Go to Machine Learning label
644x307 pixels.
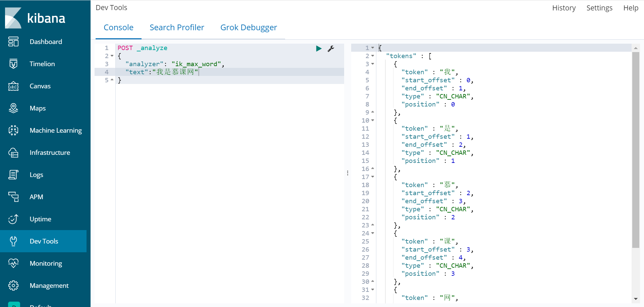coord(56,130)
